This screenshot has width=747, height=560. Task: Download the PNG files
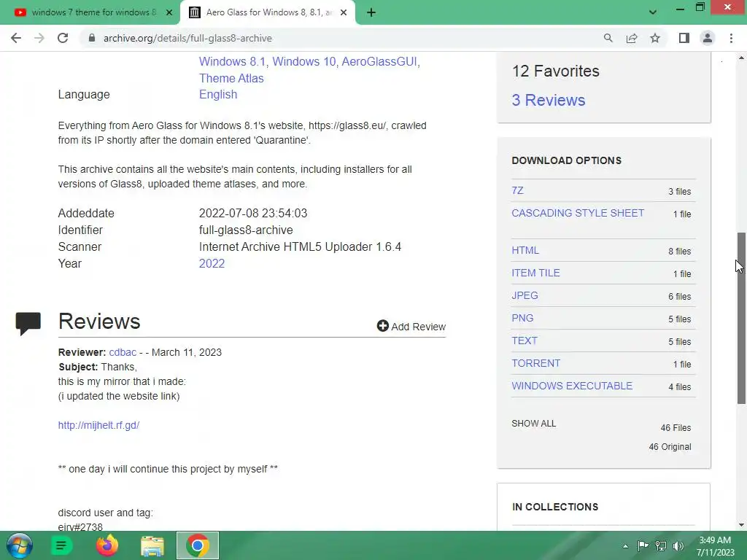tap(522, 318)
